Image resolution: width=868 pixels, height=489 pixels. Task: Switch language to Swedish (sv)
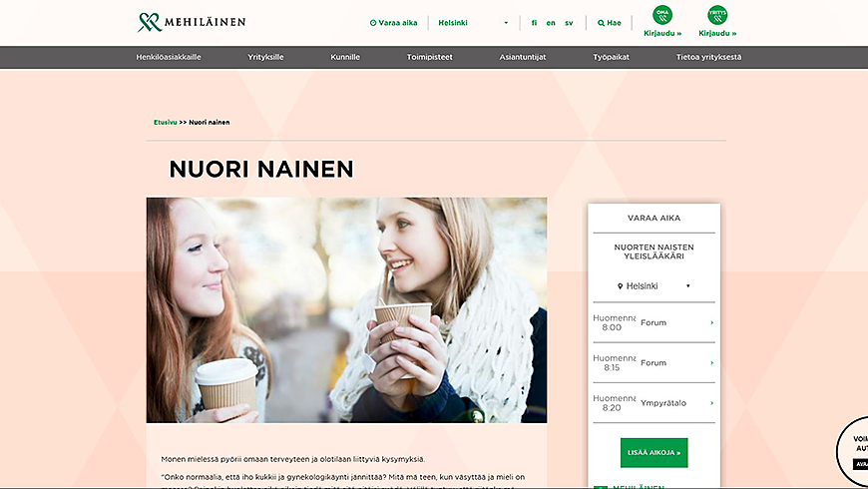(569, 23)
